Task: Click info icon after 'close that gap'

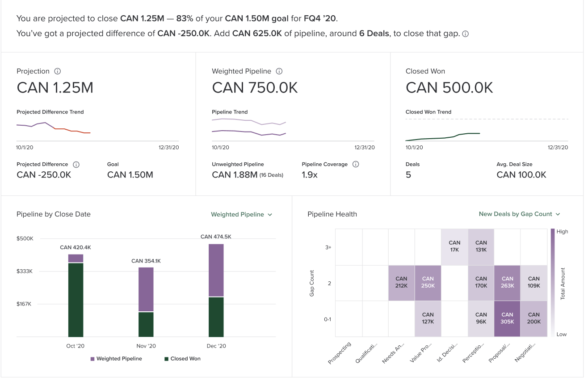Action: (466, 34)
